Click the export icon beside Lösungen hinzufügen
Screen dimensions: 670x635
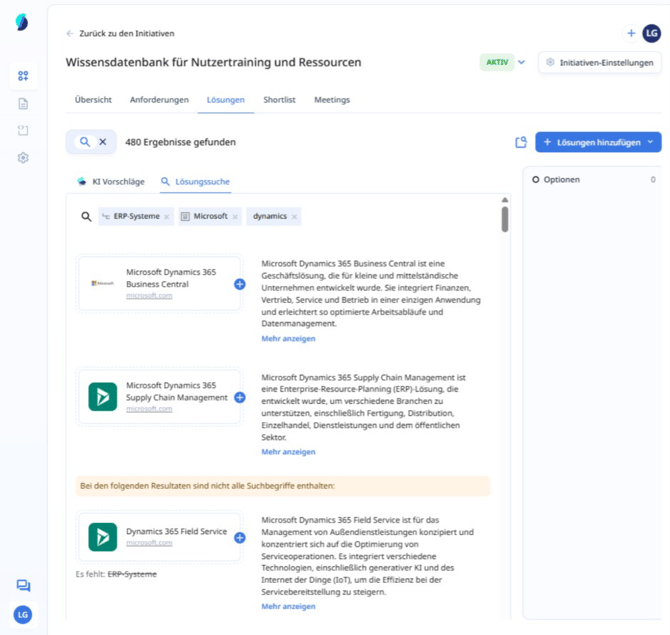pos(521,142)
